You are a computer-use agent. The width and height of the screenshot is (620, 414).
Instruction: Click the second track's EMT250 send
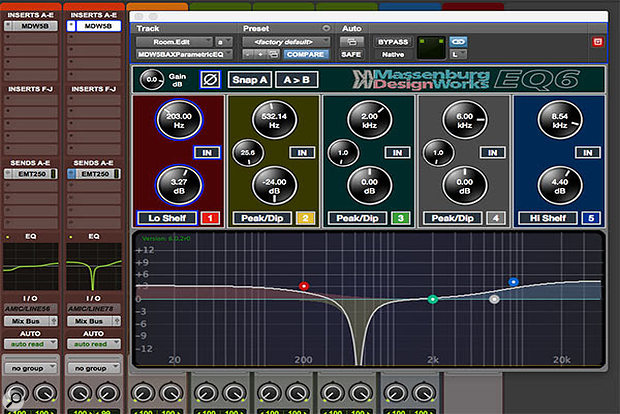pos(95,174)
